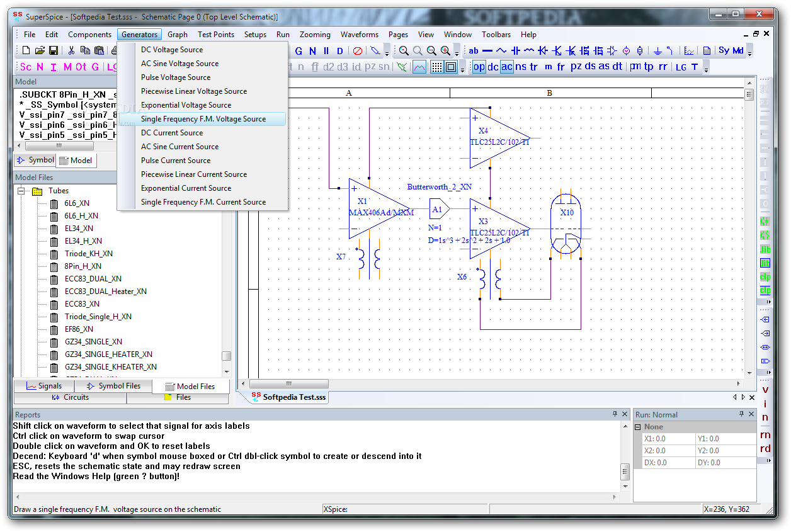Click the 'LG' toolbar icon
The image size is (791, 532).
click(681, 67)
